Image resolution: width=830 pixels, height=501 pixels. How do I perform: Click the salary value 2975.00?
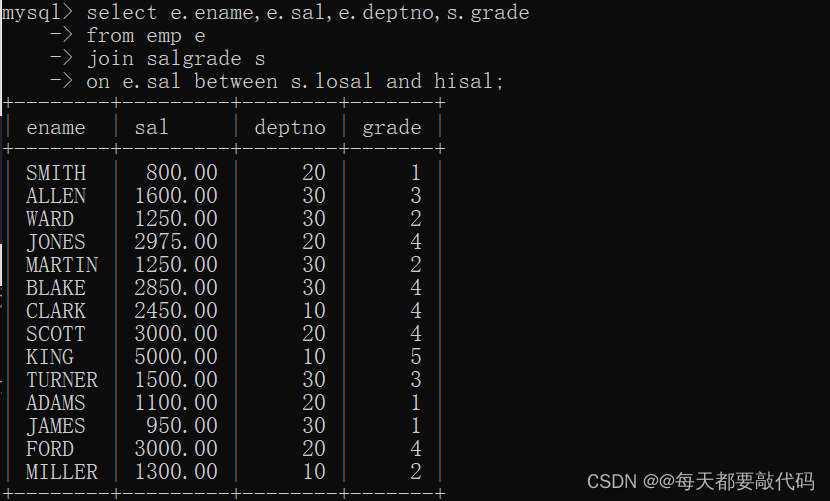click(x=176, y=242)
